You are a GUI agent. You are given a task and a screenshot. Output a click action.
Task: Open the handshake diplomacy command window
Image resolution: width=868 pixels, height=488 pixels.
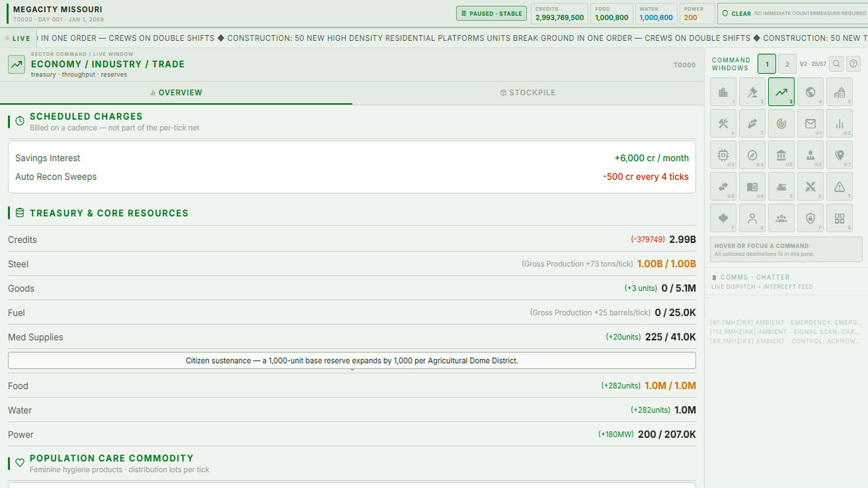click(752, 123)
